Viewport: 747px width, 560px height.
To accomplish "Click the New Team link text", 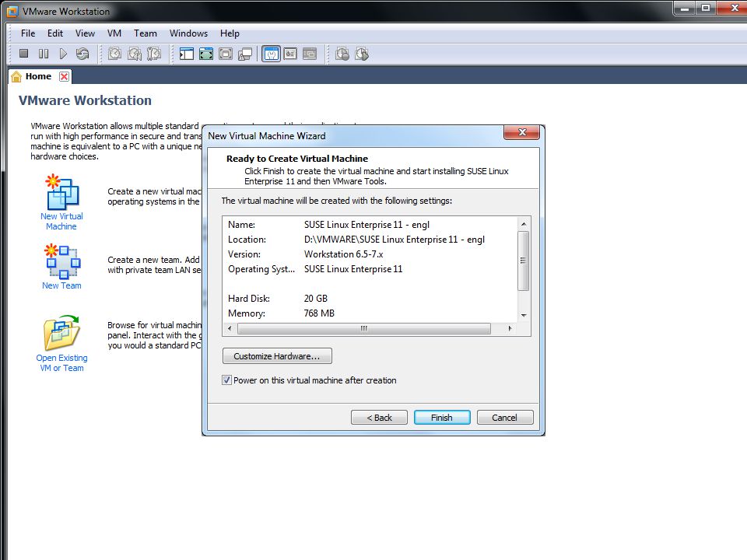I will click(61, 285).
